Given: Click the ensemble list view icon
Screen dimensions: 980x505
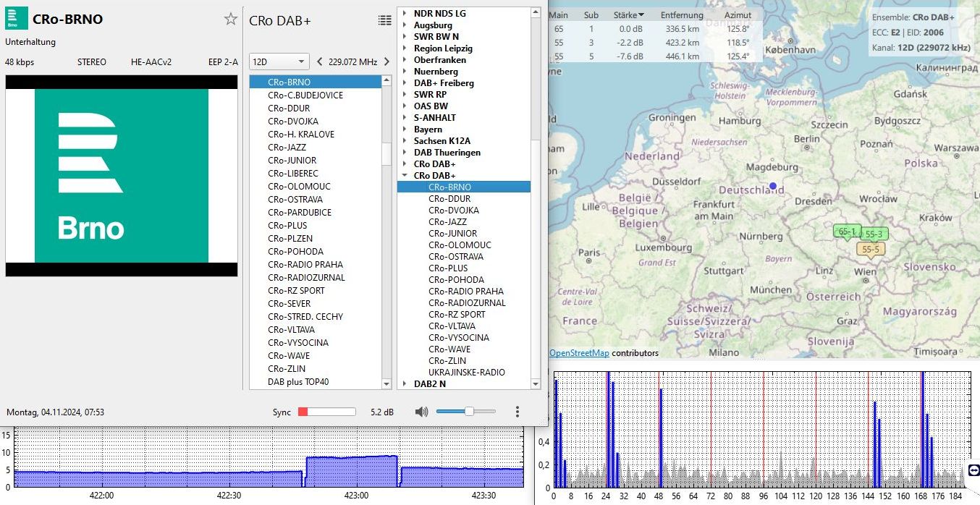Looking at the screenshot, I should 385,20.
